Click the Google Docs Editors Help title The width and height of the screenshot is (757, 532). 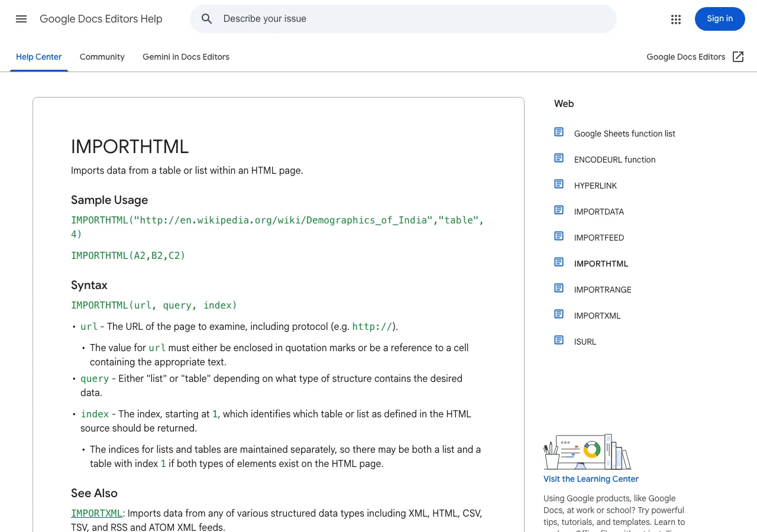click(x=101, y=19)
